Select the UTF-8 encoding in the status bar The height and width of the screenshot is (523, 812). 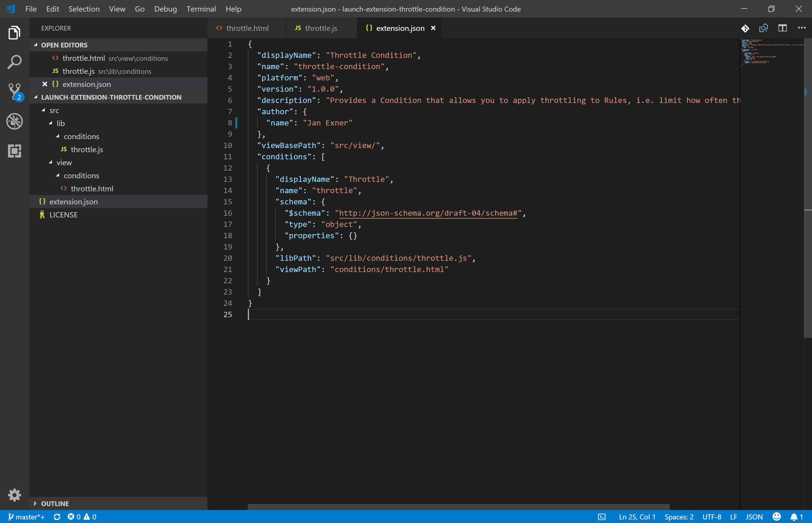[713, 516]
